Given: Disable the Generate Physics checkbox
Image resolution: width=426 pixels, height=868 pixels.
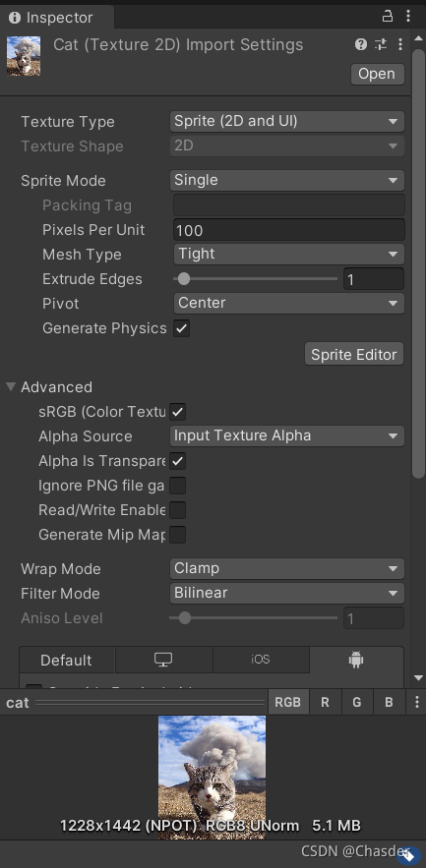Looking at the screenshot, I should [181, 328].
